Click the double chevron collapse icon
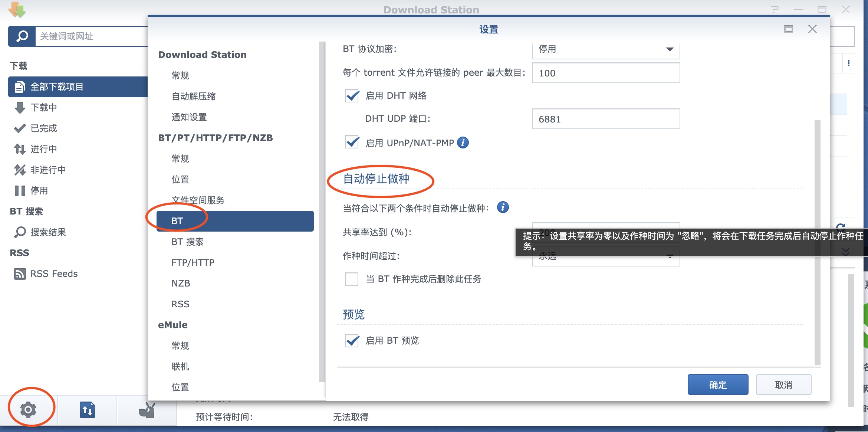The image size is (868, 432). coord(846,252)
